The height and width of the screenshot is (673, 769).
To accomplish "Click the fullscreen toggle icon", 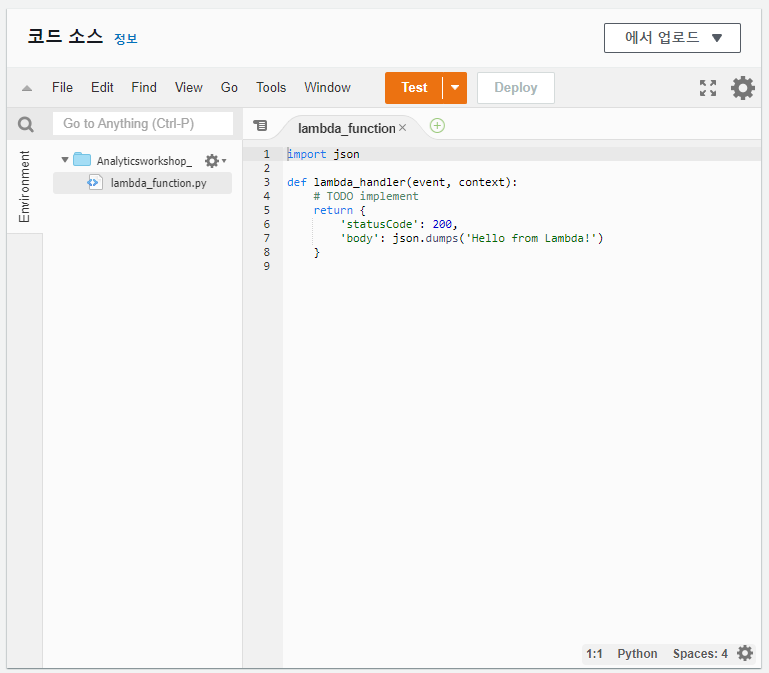I will pos(708,88).
